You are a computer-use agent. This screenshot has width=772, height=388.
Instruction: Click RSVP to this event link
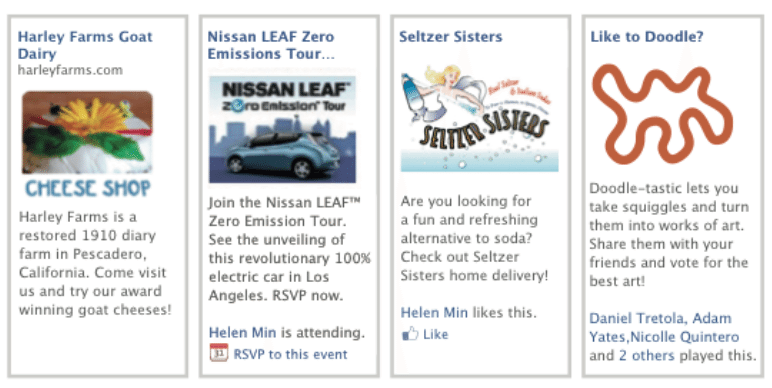pyautogui.click(x=290, y=354)
